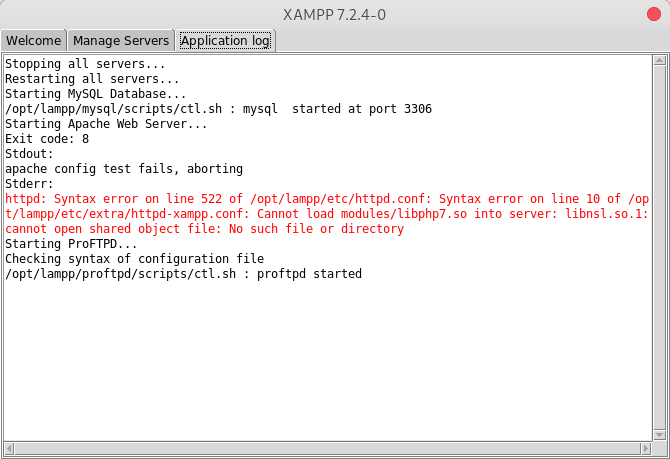Click the 'Exit code: 8' line
Screen dimensions: 670x459
[47, 139]
